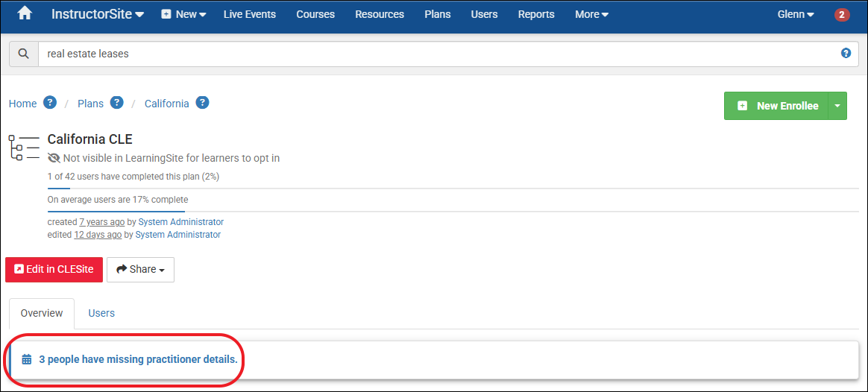Open search help question mark icon

[x=846, y=53]
